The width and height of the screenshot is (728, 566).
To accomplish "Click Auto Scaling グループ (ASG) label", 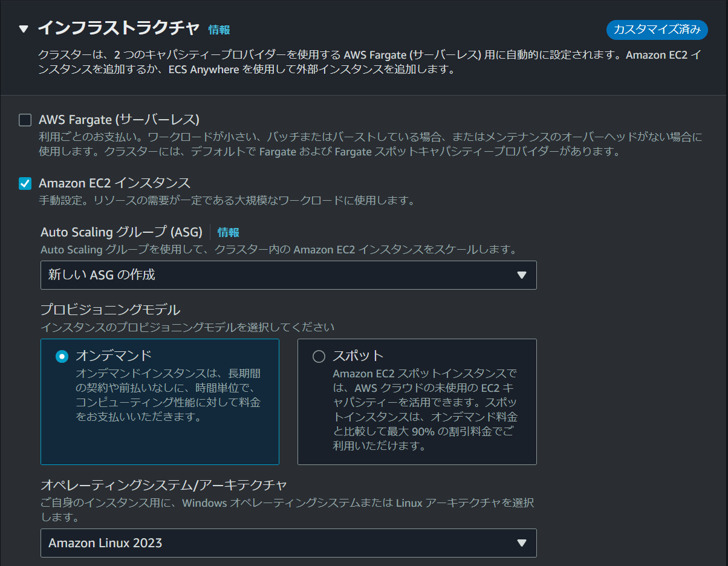I will tap(122, 232).
